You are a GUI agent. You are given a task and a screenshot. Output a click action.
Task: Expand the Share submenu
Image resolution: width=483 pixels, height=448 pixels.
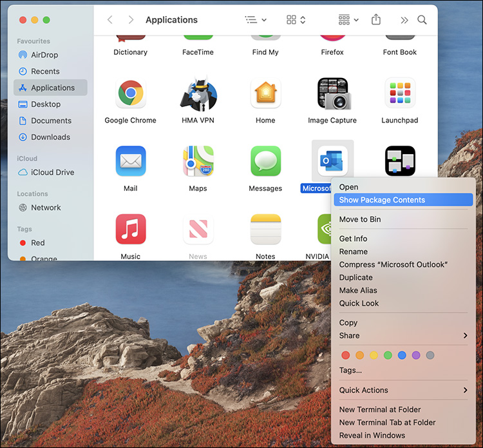403,335
